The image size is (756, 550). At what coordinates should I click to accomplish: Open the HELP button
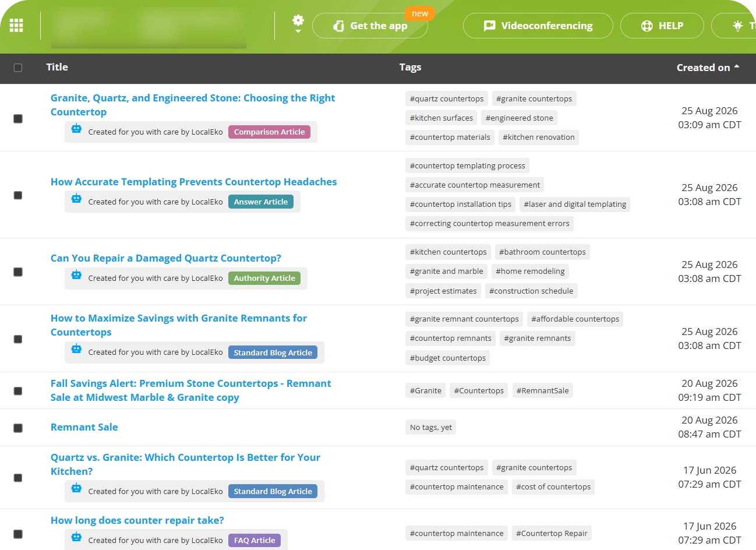[x=662, y=26]
